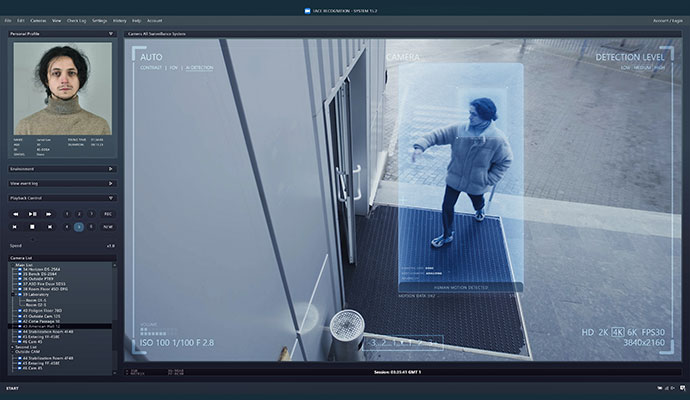Expand the Second List tree node
This screenshot has width=690, height=400.
(12, 347)
